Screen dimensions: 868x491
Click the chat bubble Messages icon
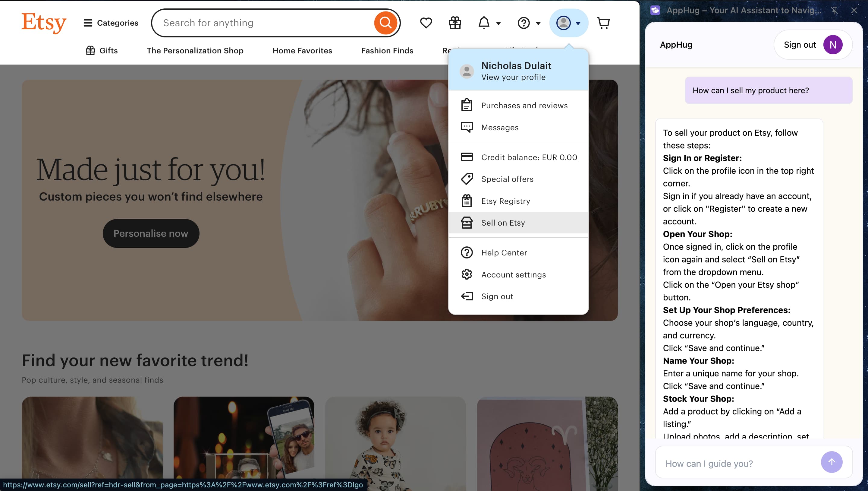467,127
